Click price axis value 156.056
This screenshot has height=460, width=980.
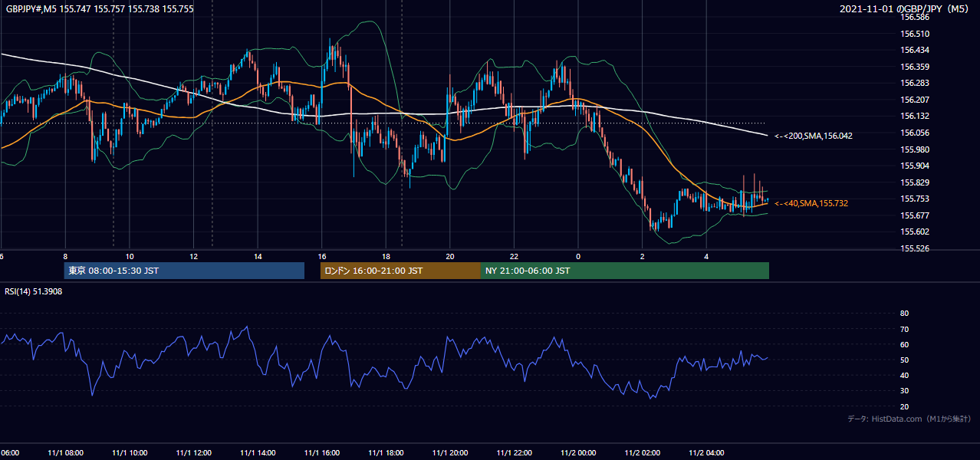(914, 133)
